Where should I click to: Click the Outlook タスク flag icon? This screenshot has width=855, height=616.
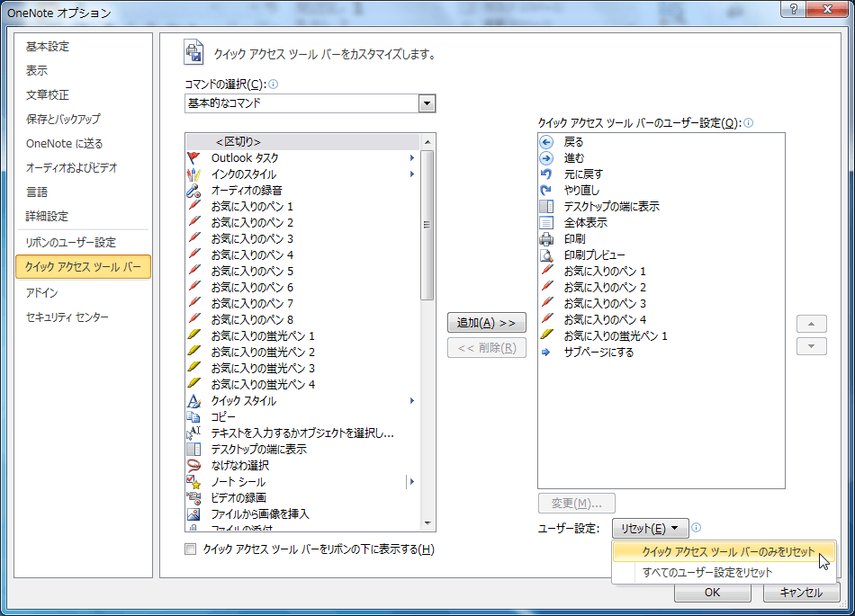coord(193,158)
